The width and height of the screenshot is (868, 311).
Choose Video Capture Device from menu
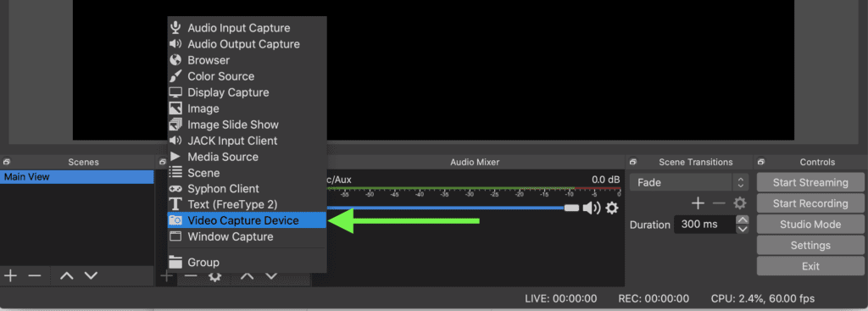pos(247,220)
